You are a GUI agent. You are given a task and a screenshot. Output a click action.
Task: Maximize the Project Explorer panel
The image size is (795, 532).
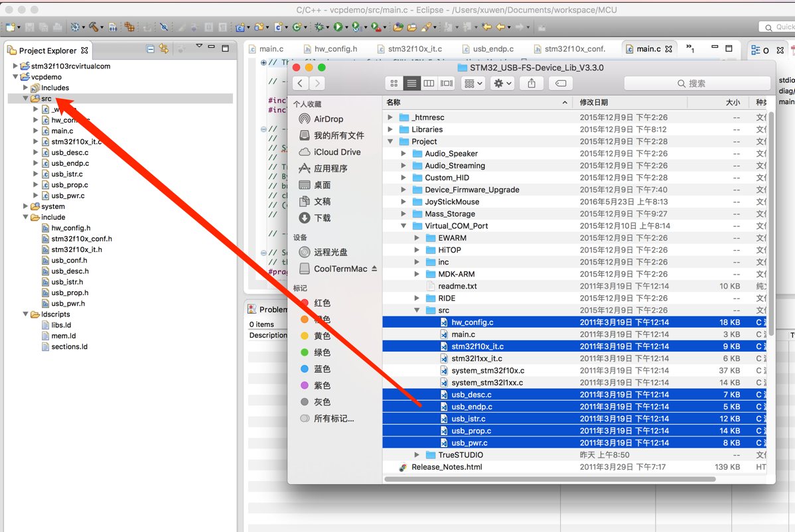226,48
